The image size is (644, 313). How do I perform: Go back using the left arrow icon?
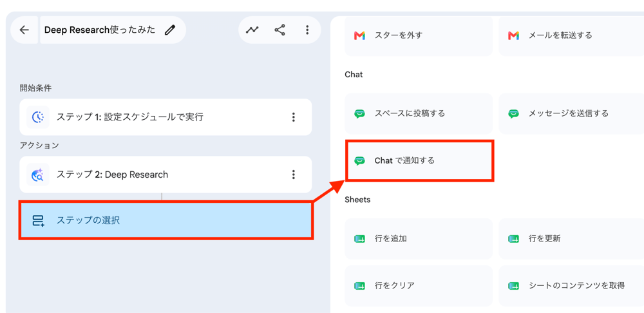pos(24,30)
